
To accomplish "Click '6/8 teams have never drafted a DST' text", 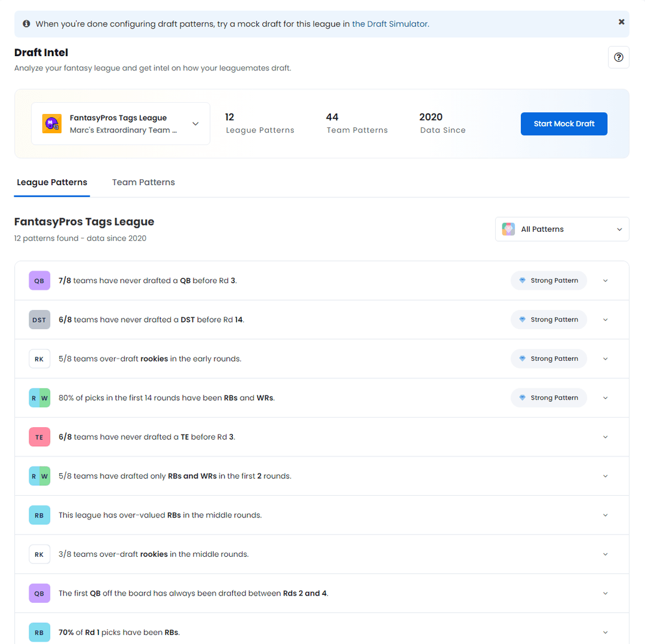I will pos(151,320).
